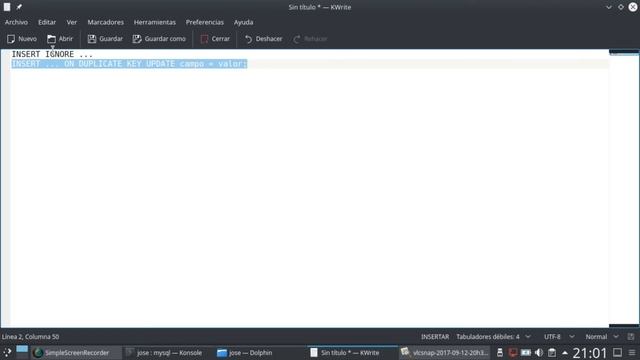
Task: Open Tabuladores débiles: 4 dropdown
Action: pyautogui.click(x=493, y=337)
